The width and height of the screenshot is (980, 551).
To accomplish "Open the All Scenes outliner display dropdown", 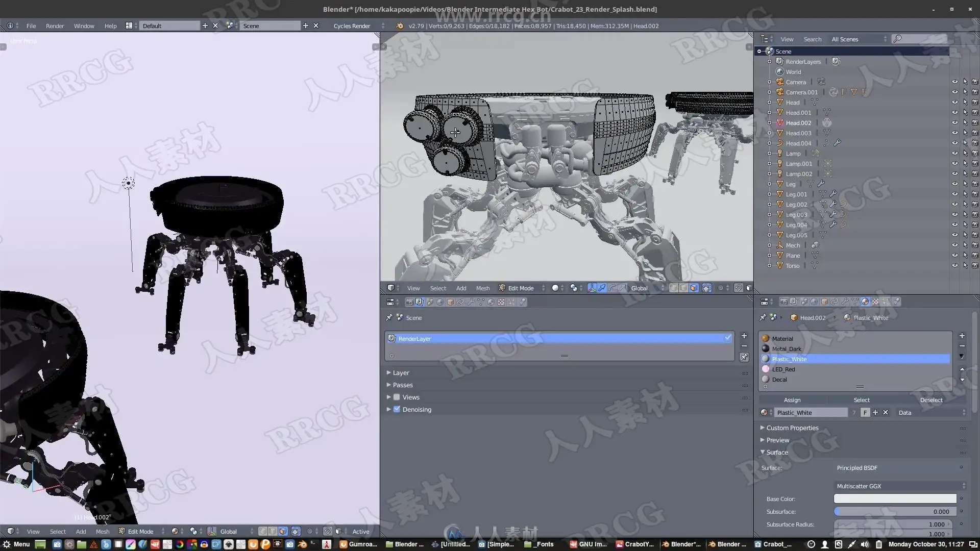I will pyautogui.click(x=859, y=39).
